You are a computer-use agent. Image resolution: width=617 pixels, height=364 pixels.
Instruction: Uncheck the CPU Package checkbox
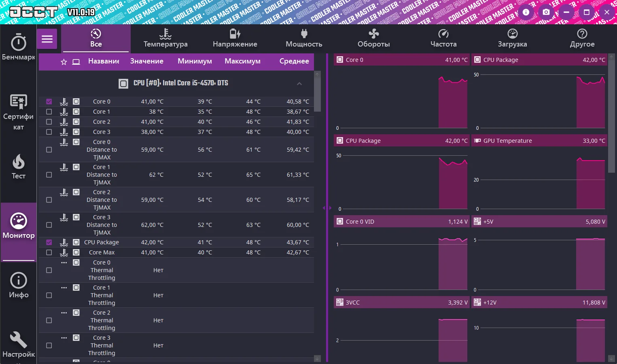(x=49, y=242)
